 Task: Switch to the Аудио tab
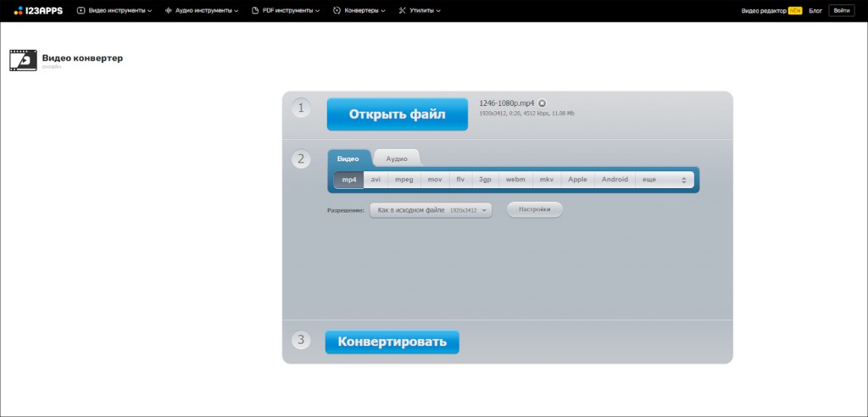tap(397, 158)
